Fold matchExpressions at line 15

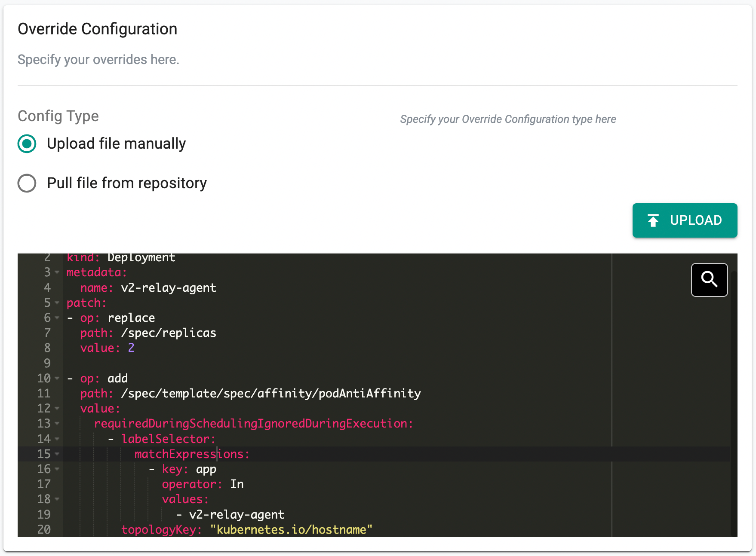[57, 454]
